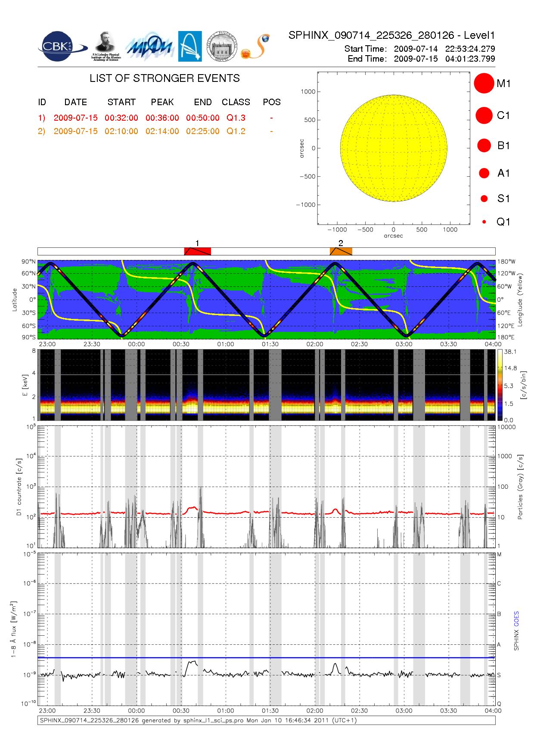Select the C1 red legend circle
534x756 pixels.
[484, 116]
